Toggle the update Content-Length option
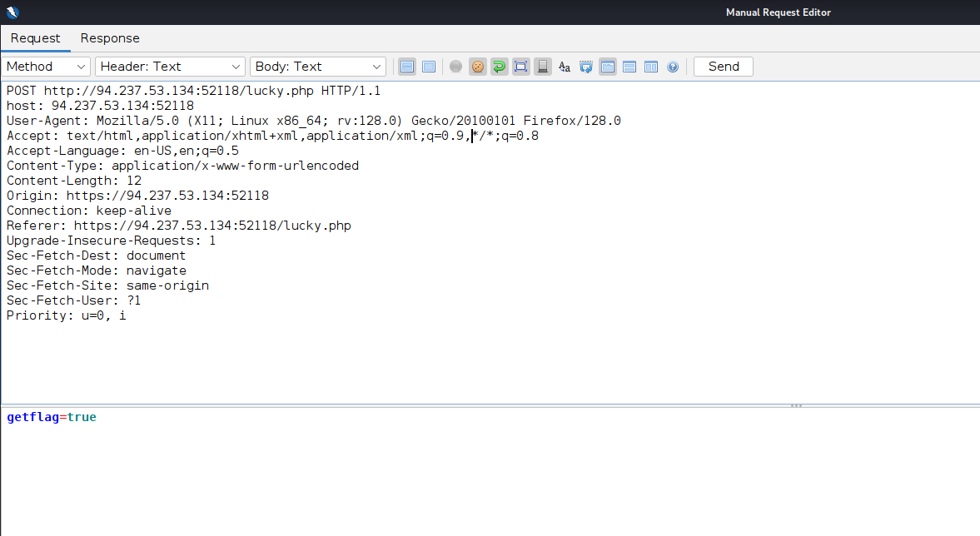Screen dimensions: 980x536 (x=520, y=67)
